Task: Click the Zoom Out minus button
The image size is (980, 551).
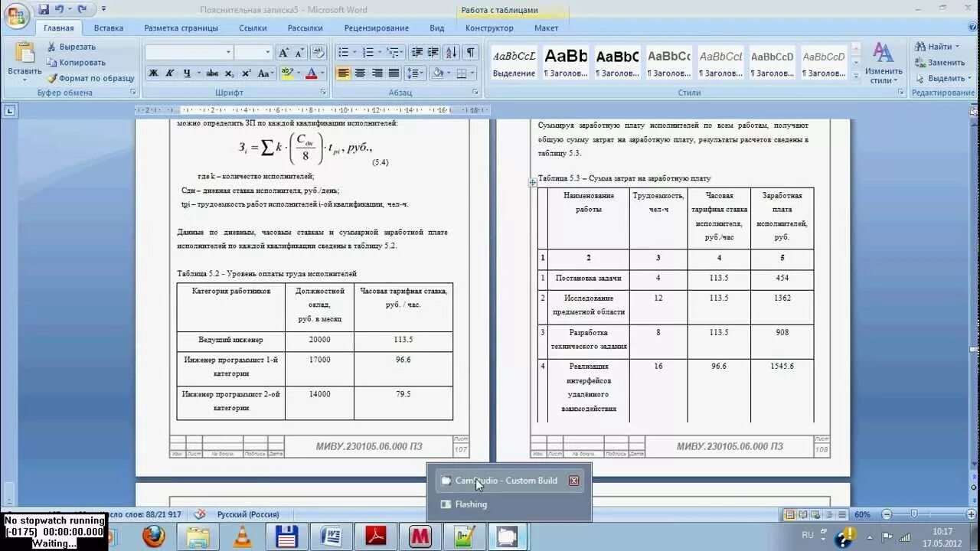Action: click(886, 514)
